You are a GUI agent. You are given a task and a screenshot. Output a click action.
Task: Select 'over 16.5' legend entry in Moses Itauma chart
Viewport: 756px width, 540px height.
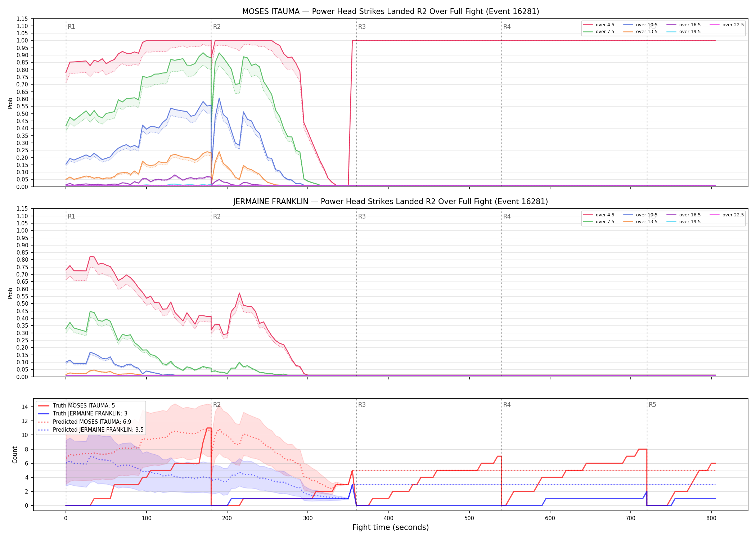[x=684, y=25]
